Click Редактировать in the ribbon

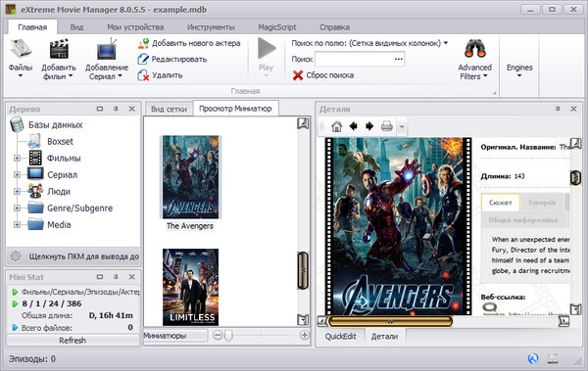172,59
